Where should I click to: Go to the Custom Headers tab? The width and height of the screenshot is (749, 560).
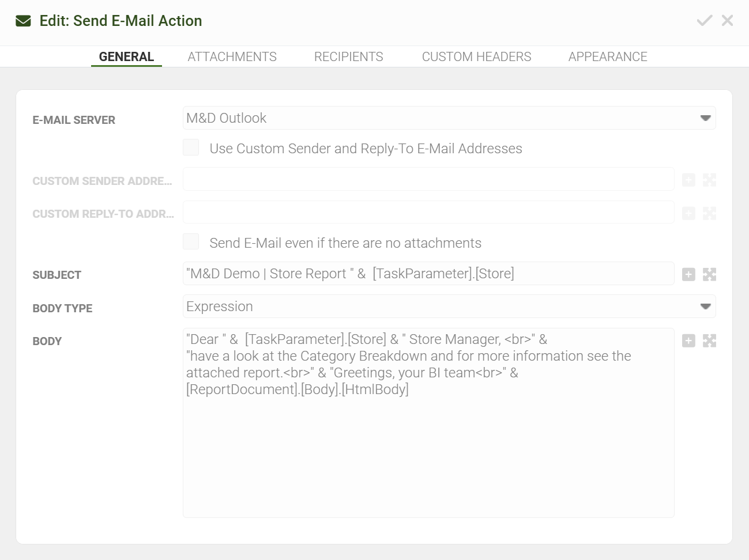(x=476, y=56)
